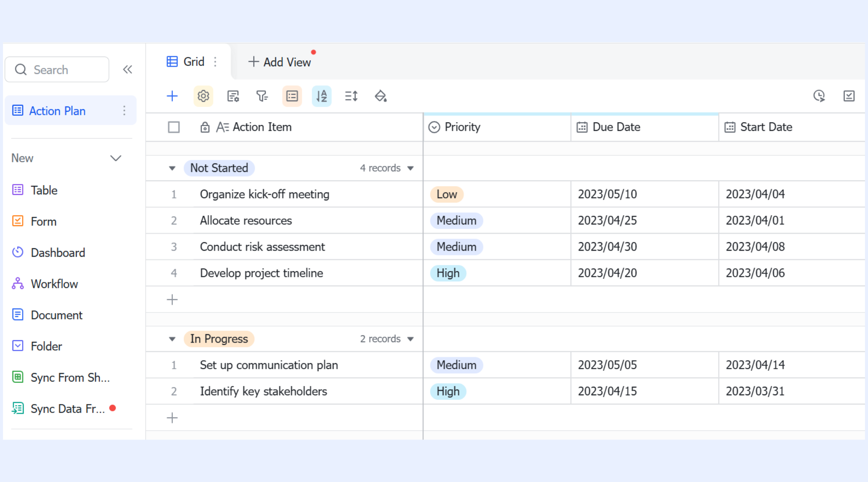Click the In Progress status label

click(x=219, y=339)
